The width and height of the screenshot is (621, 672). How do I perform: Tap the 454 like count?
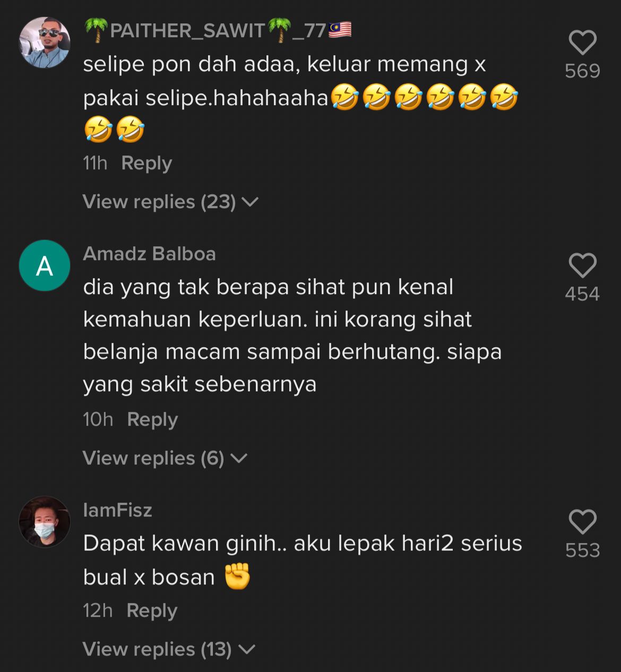(582, 294)
